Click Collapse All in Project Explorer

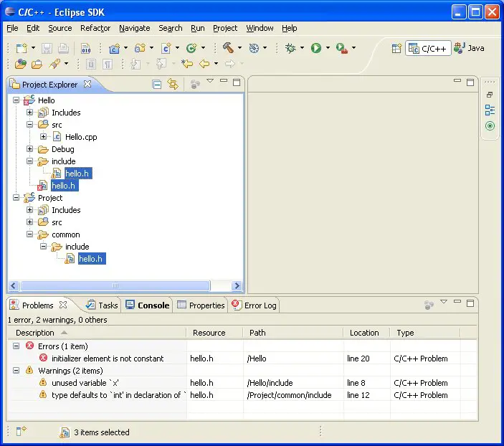tap(157, 84)
